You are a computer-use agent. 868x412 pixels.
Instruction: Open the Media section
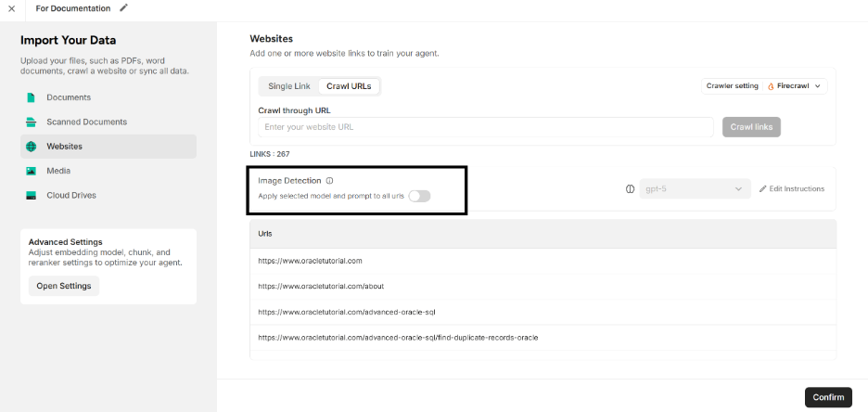point(108,171)
